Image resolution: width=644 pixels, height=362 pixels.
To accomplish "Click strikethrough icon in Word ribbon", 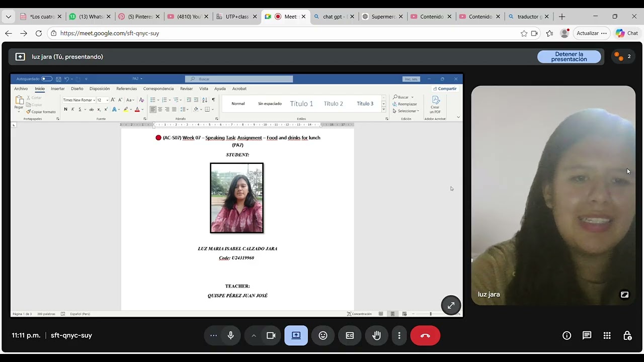I will click(x=91, y=109).
